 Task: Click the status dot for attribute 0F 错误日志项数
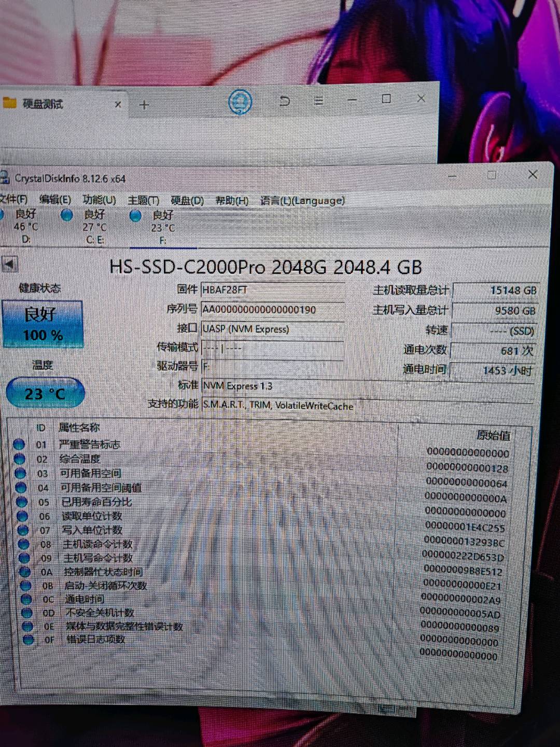click(29, 640)
